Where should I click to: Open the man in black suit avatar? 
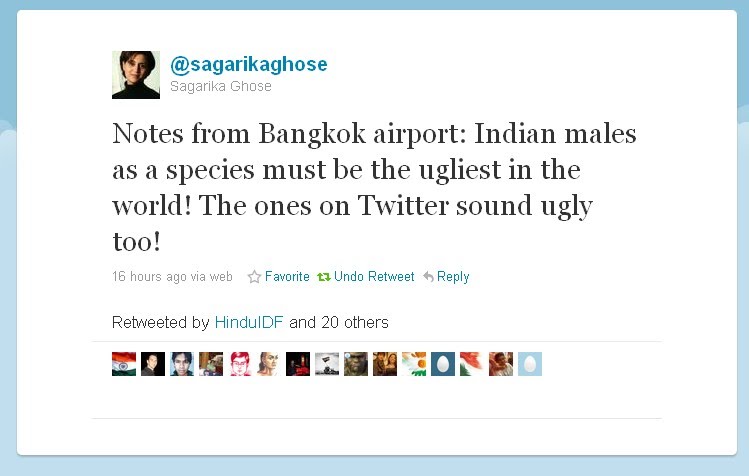pyautogui.click(x=153, y=364)
